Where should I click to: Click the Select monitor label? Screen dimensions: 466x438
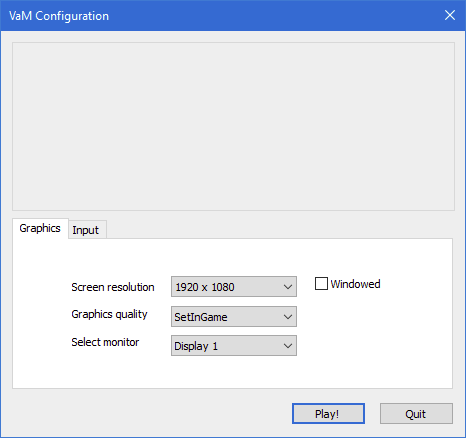[105, 342]
